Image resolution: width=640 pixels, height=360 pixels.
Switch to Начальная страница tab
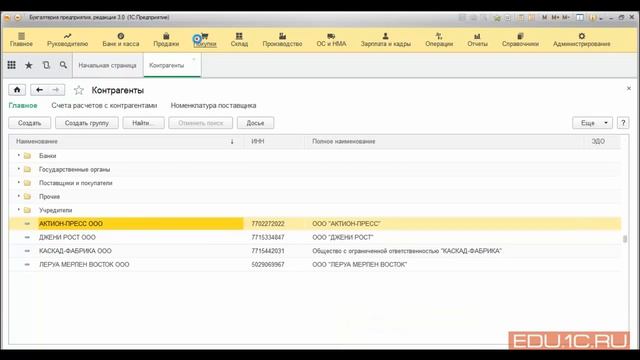pos(107,65)
